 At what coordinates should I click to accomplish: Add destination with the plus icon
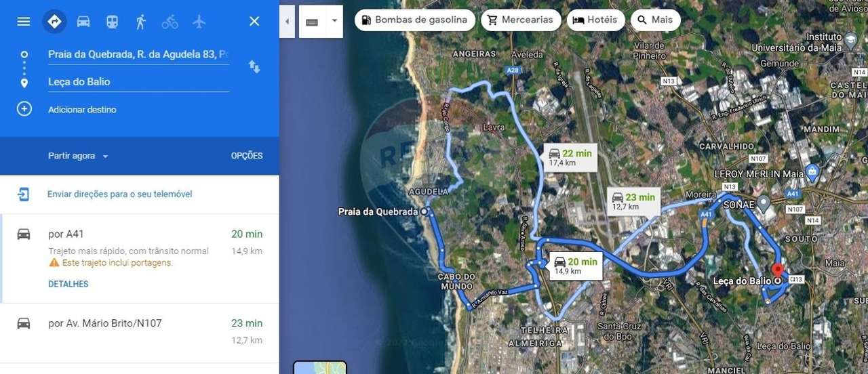point(24,109)
